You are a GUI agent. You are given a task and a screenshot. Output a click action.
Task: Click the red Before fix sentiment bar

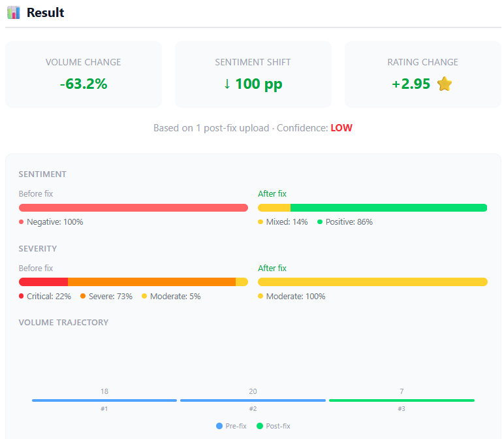coord(133,208)
